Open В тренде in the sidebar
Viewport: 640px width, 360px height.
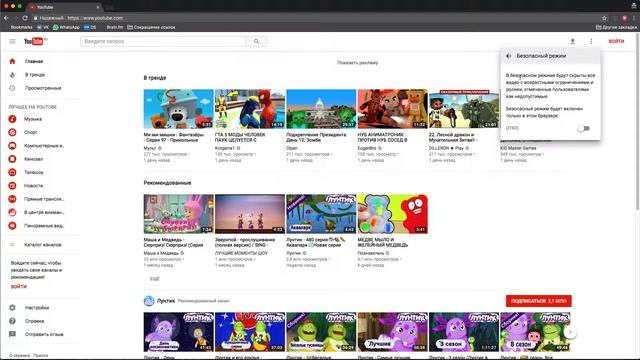[x=35, y=75]
